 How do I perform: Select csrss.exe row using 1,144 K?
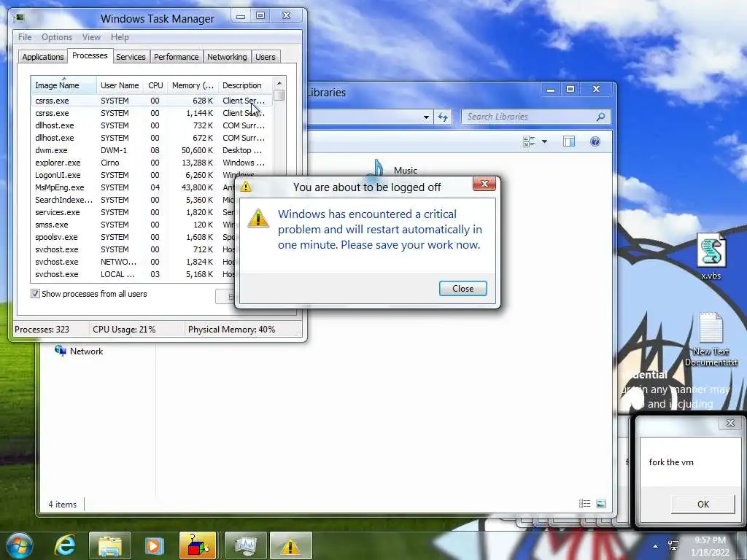click(x=152, y=113)
